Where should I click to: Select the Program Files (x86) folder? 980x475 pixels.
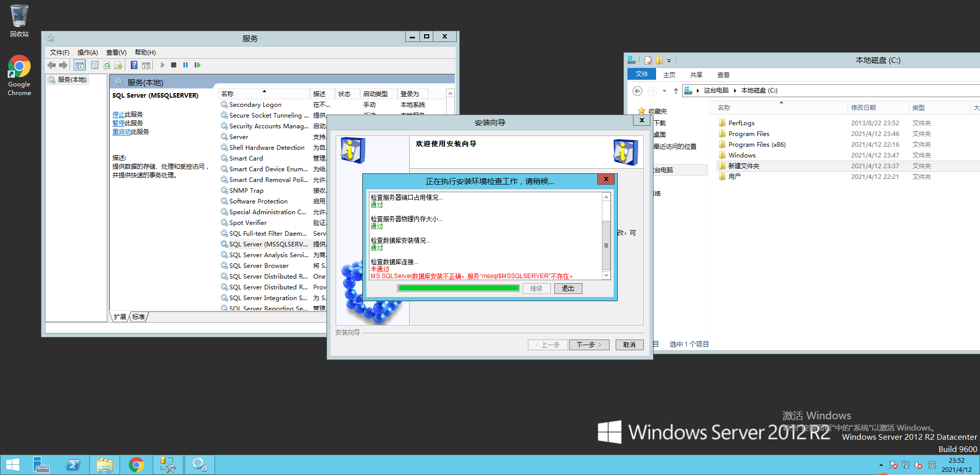pyautogui.click(x=757, y=145)
